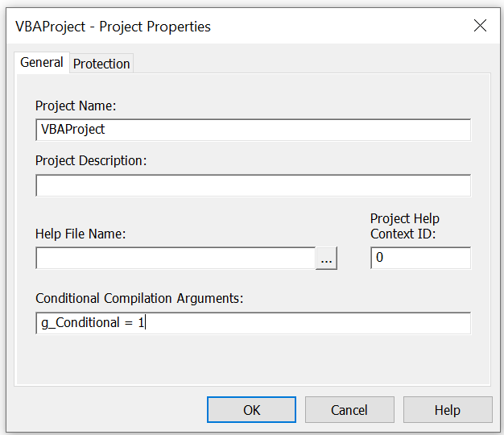Focus the Help File Name text box

pos(176,258)
